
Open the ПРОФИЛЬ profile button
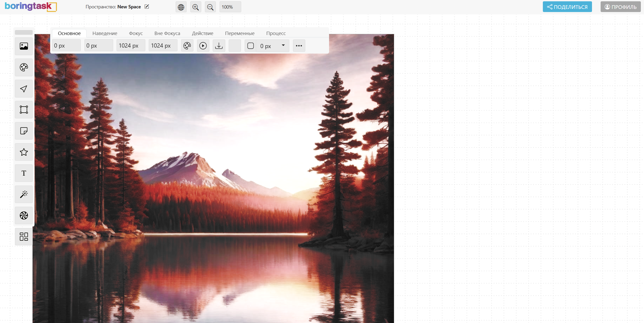620,7
